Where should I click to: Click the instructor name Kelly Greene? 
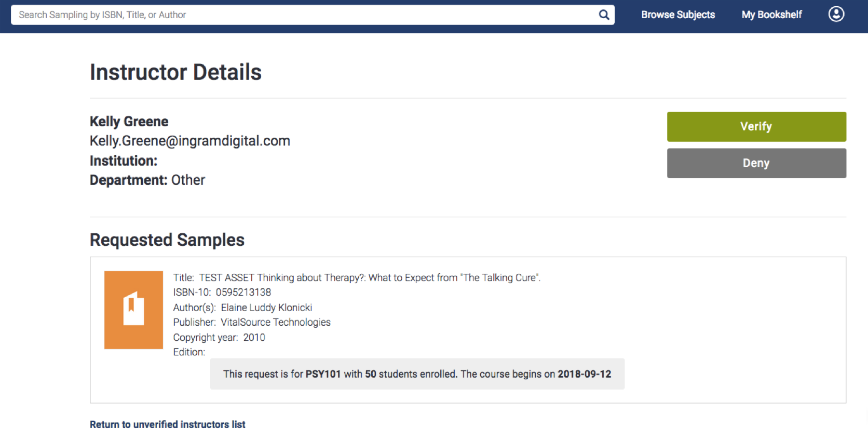(x=129, y=122)
